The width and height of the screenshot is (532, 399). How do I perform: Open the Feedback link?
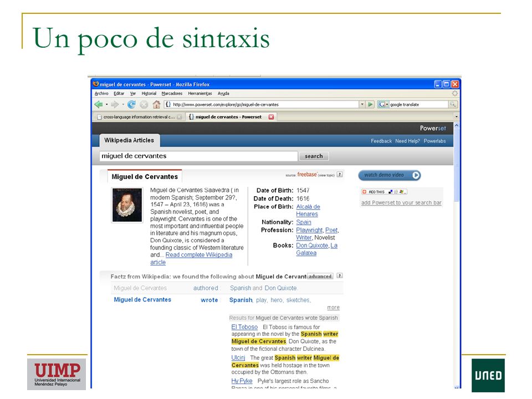(x=381, y=141)
